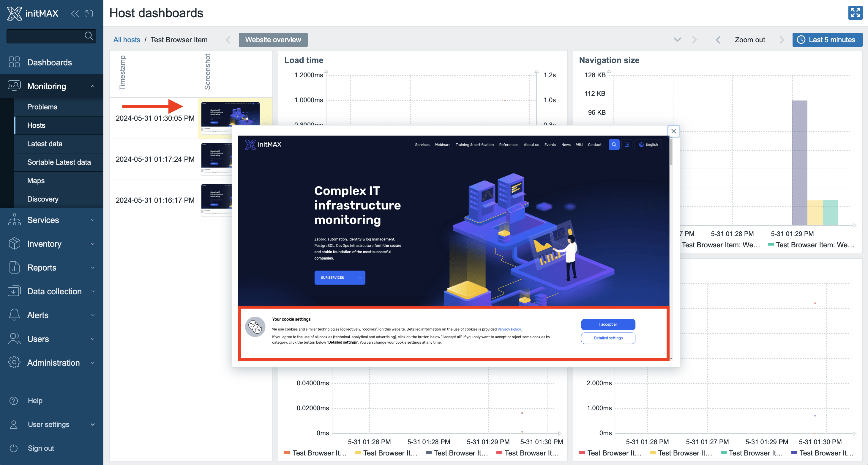868x465 pixels.
Task: Open the Last 5 minutes time selector
Action: (x=827, y=40)
